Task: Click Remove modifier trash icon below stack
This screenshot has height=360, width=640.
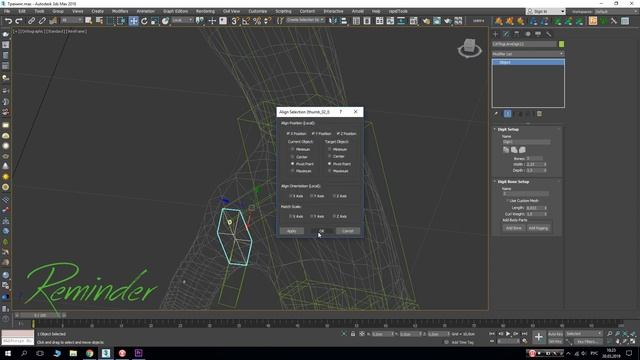Action: [x=539, y=114]
